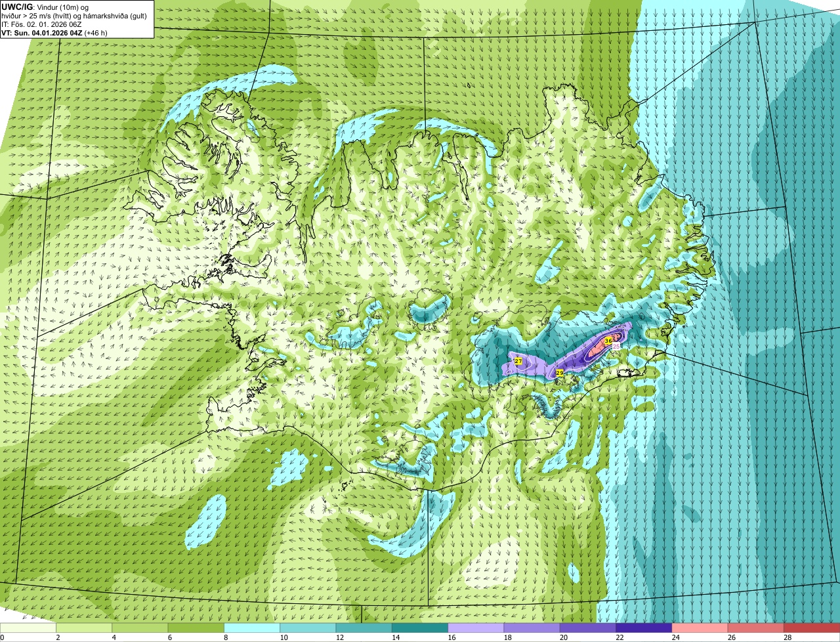Image resolution: width=840 pixels, height=642 pixels.
Task: Click the yellow gust marker labeled 27
Action: coord(518,362)
